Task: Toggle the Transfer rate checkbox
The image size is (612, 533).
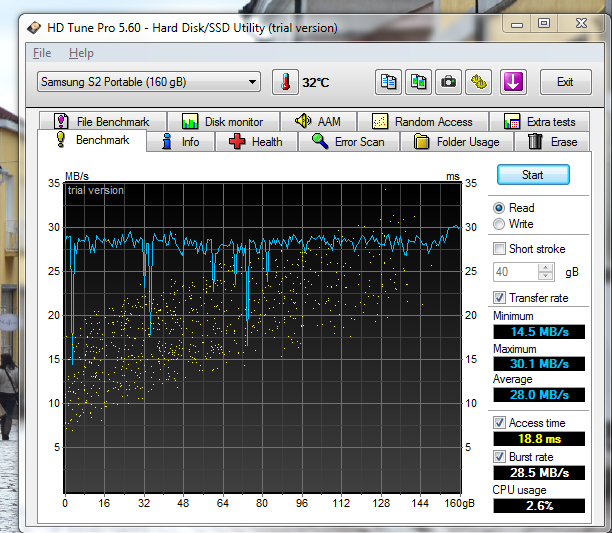Action: pos(499,298)
